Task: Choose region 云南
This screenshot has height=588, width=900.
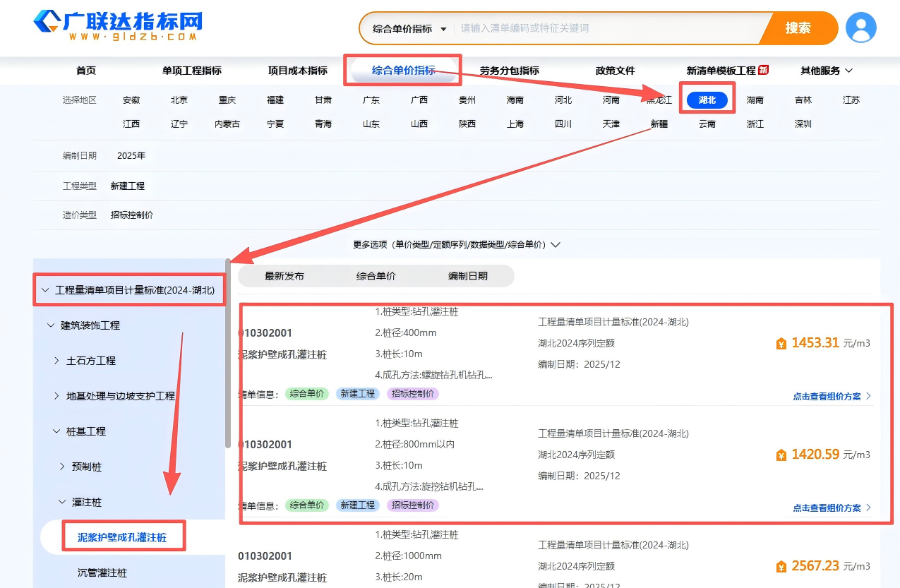Action: click(707, 124)
